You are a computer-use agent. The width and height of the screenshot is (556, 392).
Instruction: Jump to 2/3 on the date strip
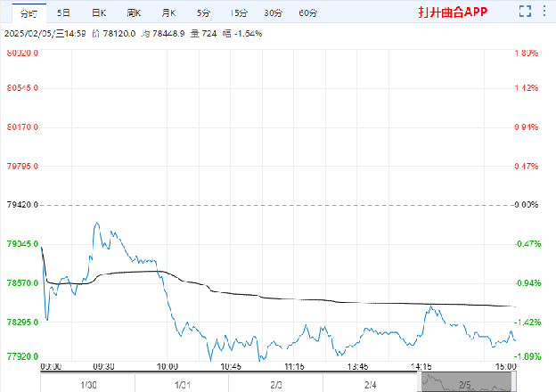pos(276,384)
